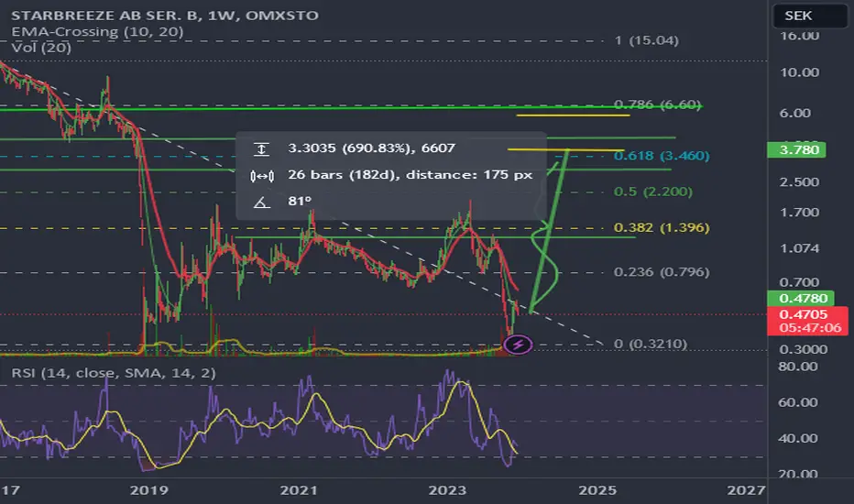Viewport: 854px width, 504px height.
Task: Select the RSI (14, close, SMA, 14, 2) label
Action: (114, 373)
